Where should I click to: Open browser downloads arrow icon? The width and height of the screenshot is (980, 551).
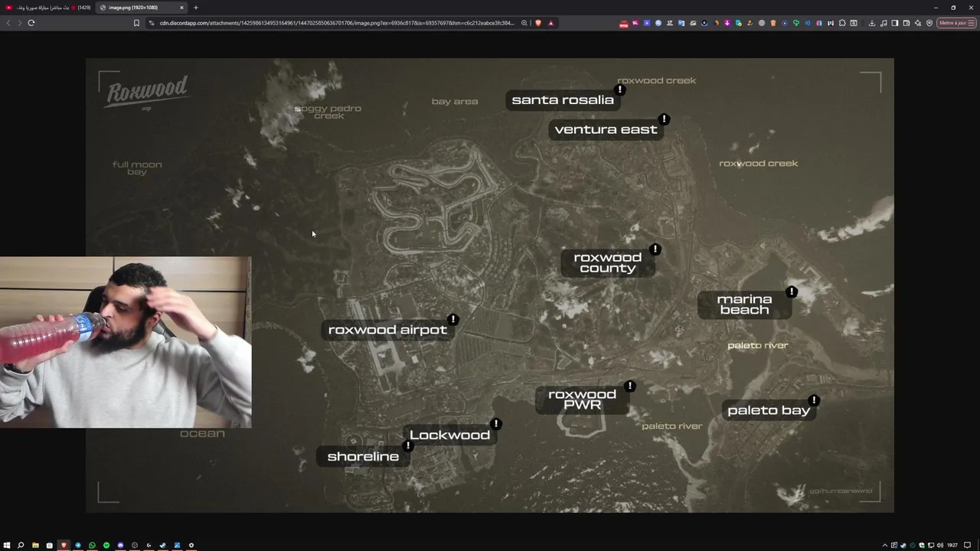tap(872, 23)
